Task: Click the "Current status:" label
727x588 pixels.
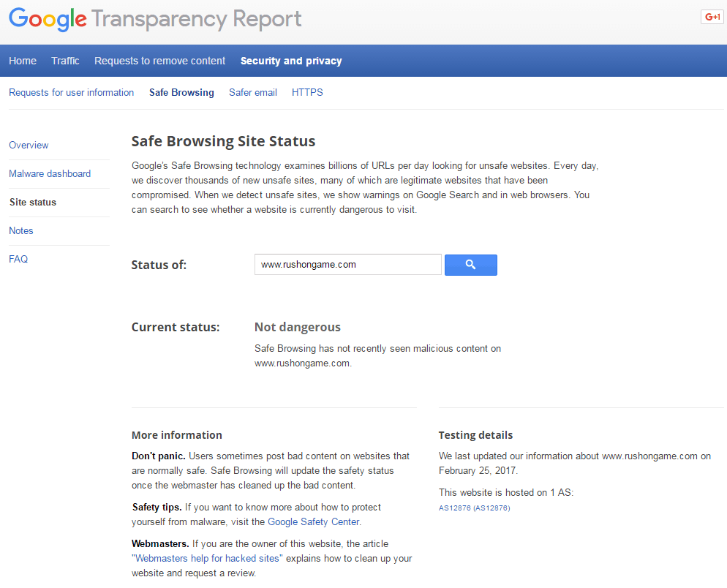Action: [176, 328]
